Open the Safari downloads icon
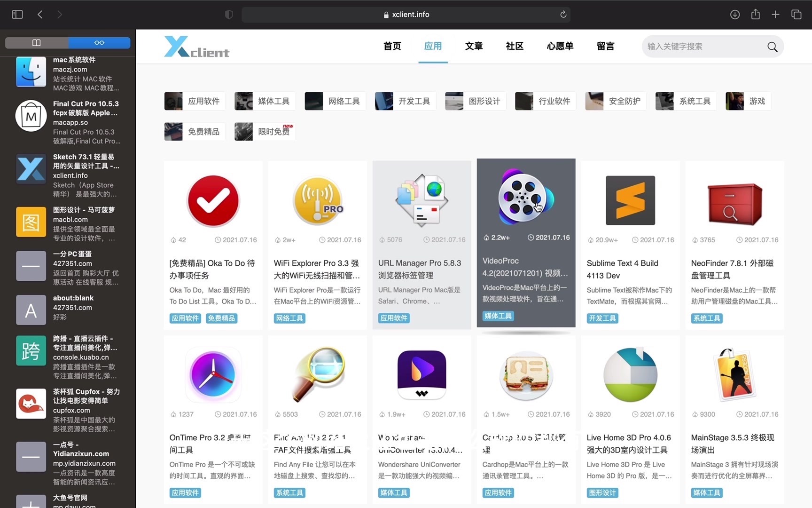Screen dimensions: 812x508 [x=735, y=15]
